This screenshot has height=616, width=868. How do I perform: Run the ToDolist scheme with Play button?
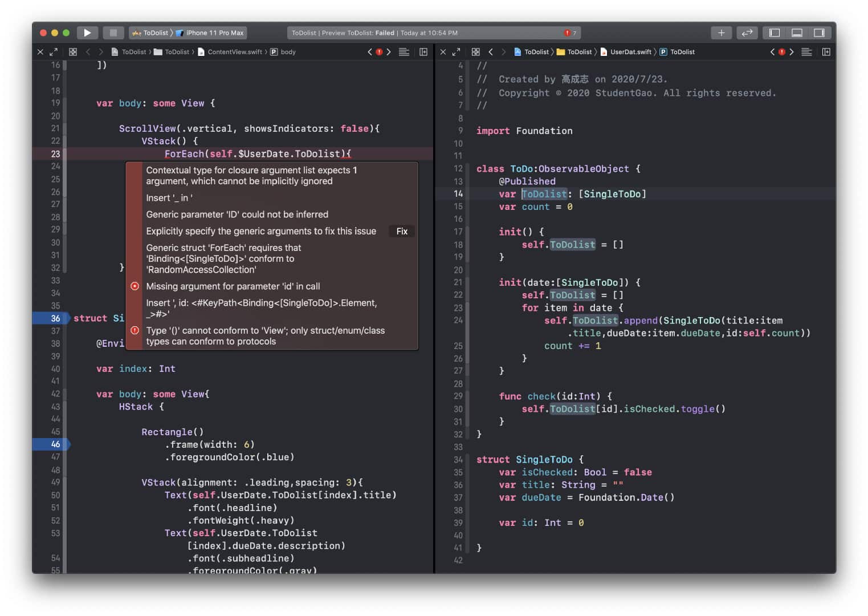87,33
